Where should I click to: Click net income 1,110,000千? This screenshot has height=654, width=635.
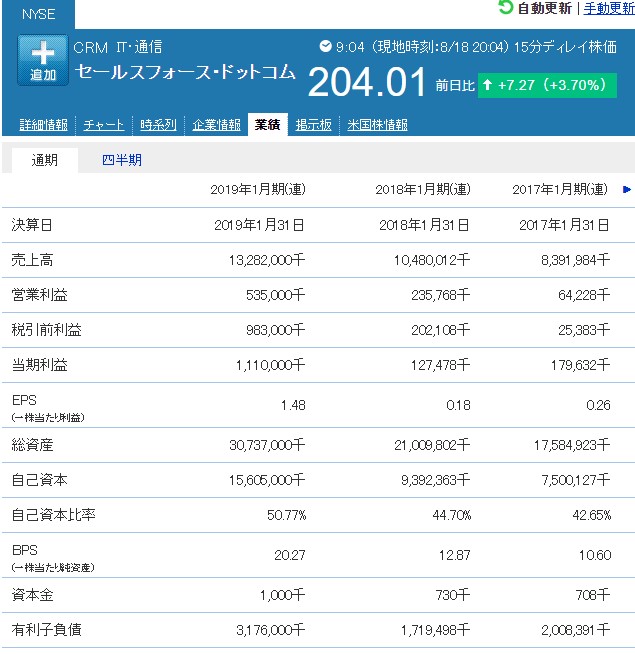(x=270, y=365)
